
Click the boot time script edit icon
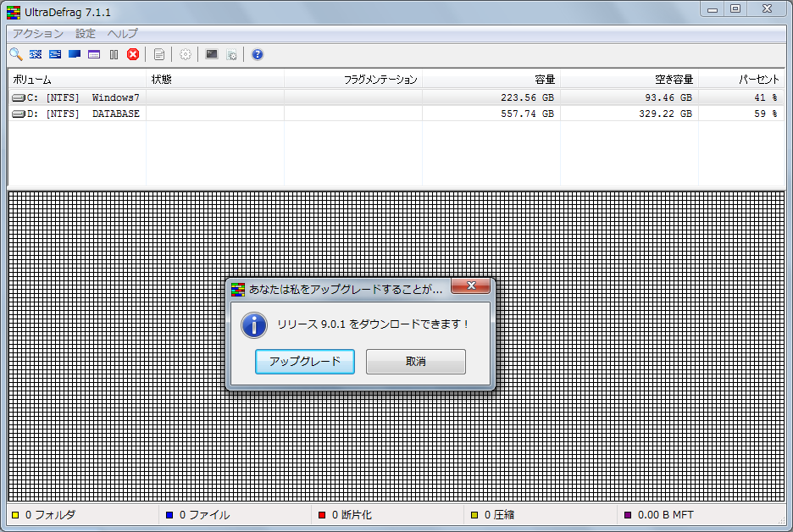click(x=231, y=54)
